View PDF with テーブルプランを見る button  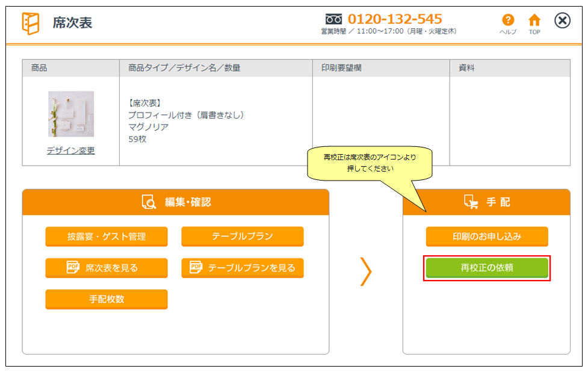point(243,268)
